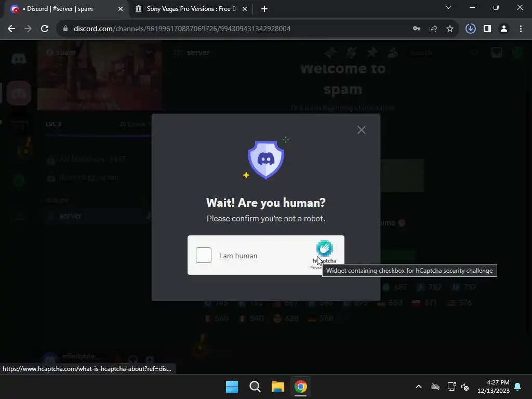Show the member list icon
Viewport: 532px width, 399px height.
pyautogui.click(x=393, y=52)
